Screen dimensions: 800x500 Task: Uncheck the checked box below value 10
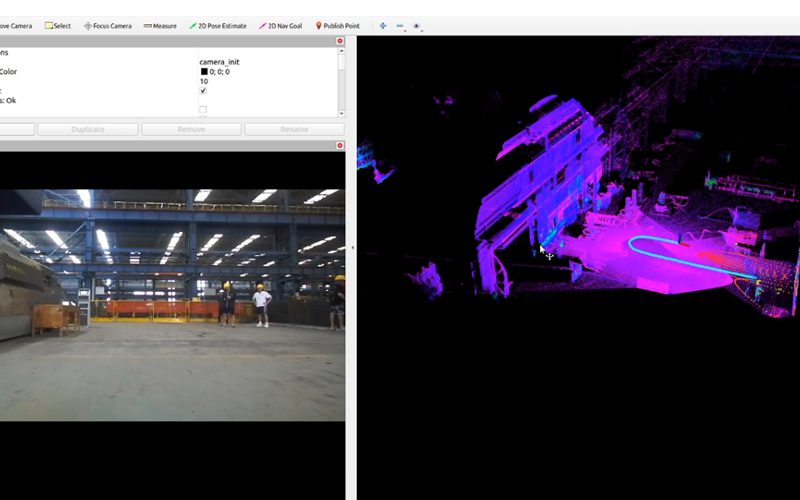(203, 91)
